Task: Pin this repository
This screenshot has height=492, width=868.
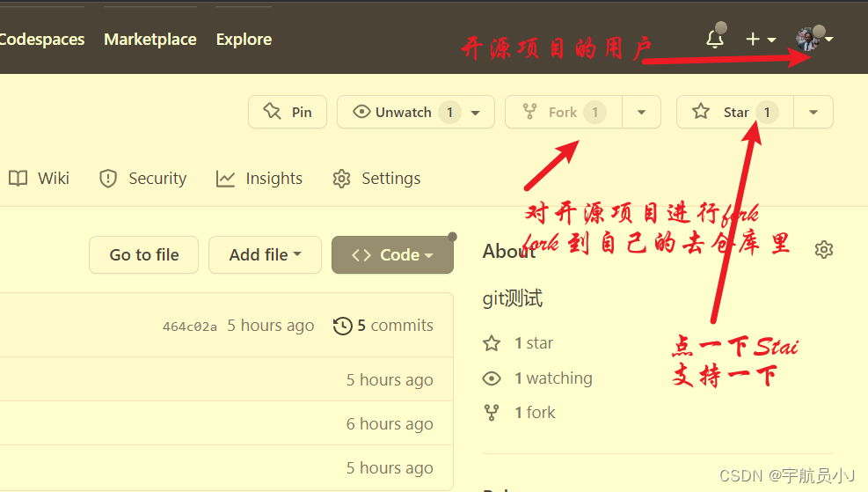Action: click(x=288, y=112)
